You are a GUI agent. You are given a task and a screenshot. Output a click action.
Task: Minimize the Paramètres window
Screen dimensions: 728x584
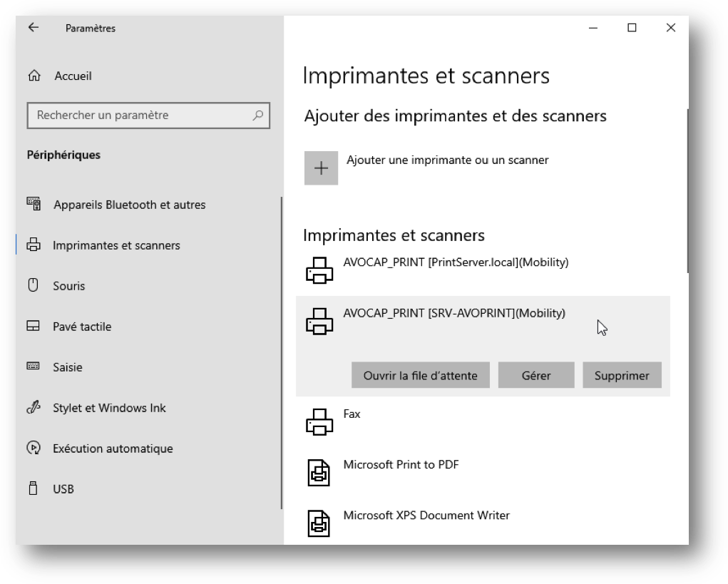[593, 28]
